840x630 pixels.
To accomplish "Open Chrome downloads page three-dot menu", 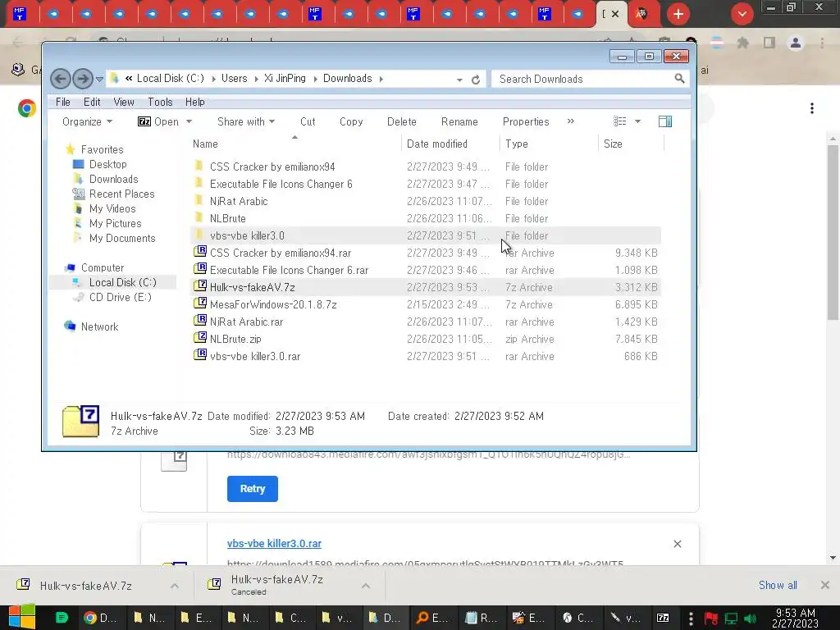I will coord(812,108).
